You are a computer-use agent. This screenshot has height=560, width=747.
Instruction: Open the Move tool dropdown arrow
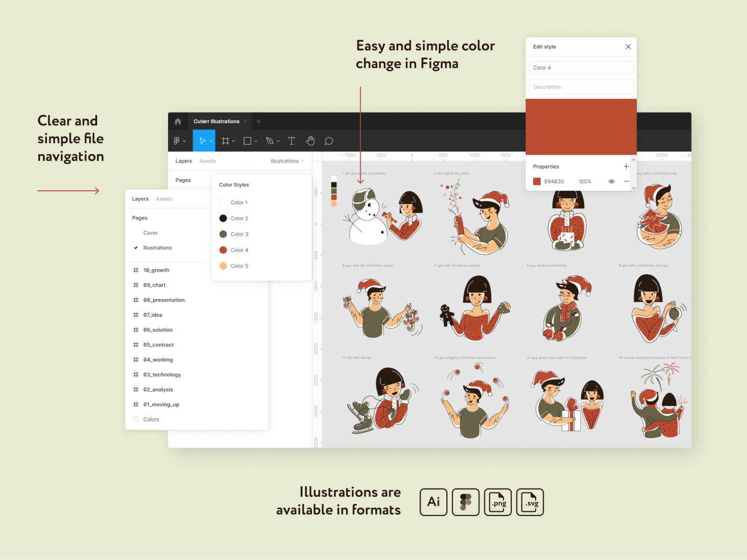pyautogui.click(x=211, y=141)
